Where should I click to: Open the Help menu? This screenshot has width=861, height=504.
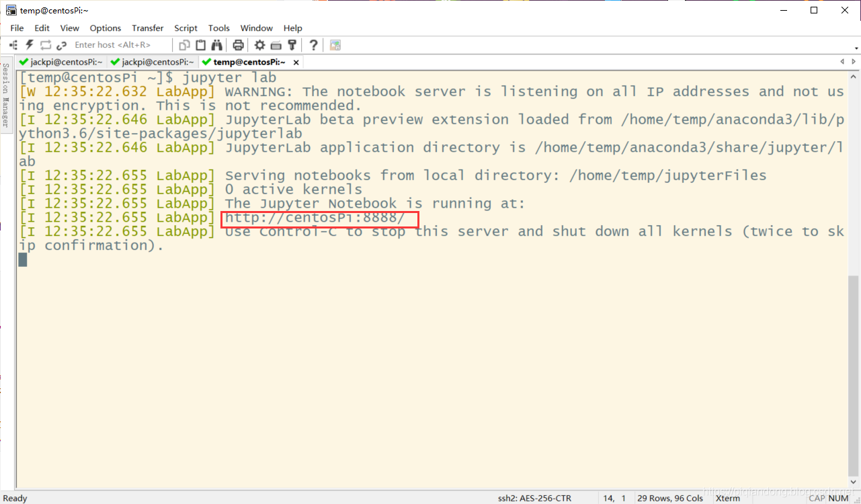coord(293,28)
